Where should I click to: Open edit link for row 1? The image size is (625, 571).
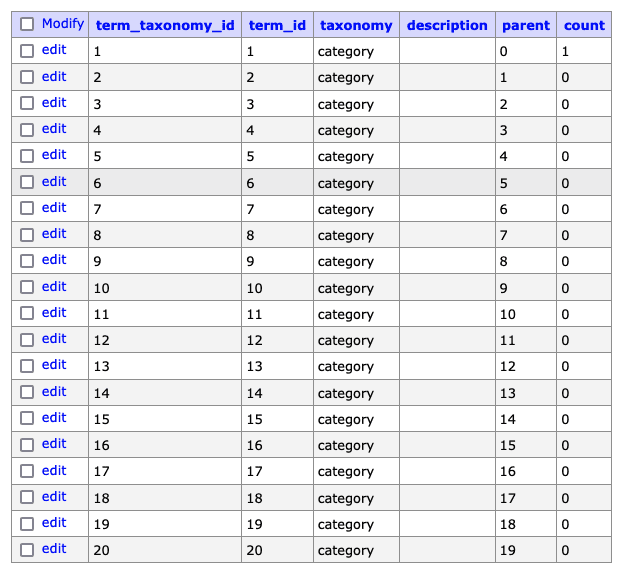pos(54,50)
